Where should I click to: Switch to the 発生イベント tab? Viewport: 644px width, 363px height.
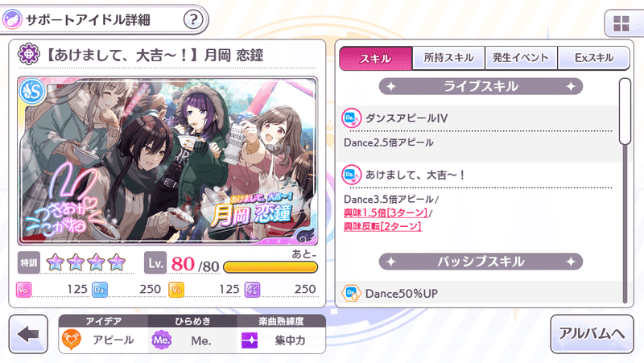[521, 58]
